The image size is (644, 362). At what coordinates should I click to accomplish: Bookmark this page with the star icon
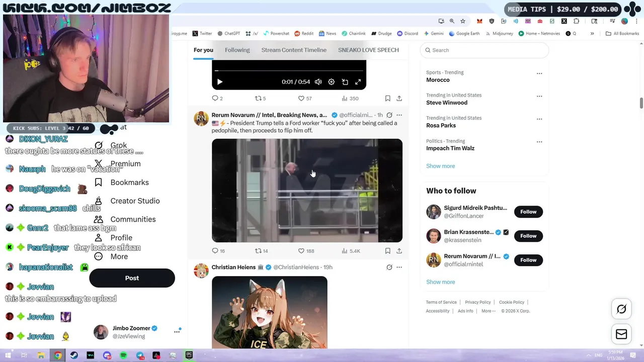click(x=462, y=21)
